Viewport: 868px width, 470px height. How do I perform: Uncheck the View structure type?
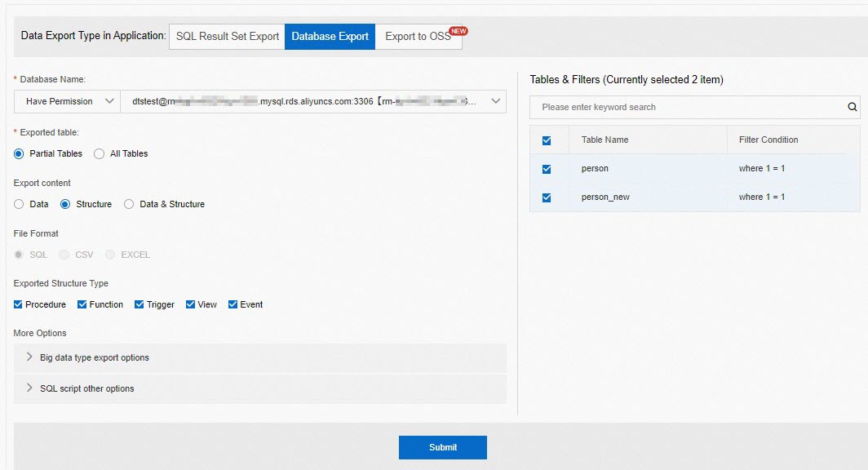point(190,304)
